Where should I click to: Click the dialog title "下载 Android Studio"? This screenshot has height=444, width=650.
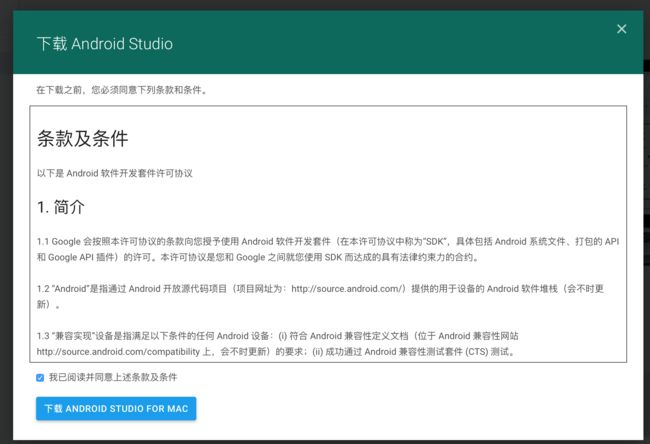[105, 44]
